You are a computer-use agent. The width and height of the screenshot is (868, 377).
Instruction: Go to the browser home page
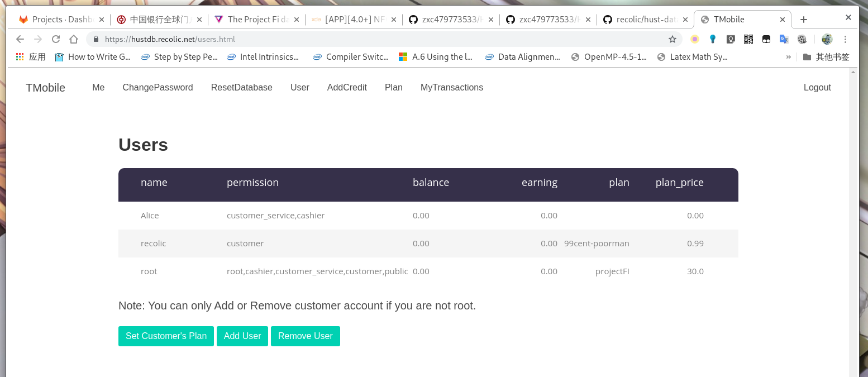(74, 39)
